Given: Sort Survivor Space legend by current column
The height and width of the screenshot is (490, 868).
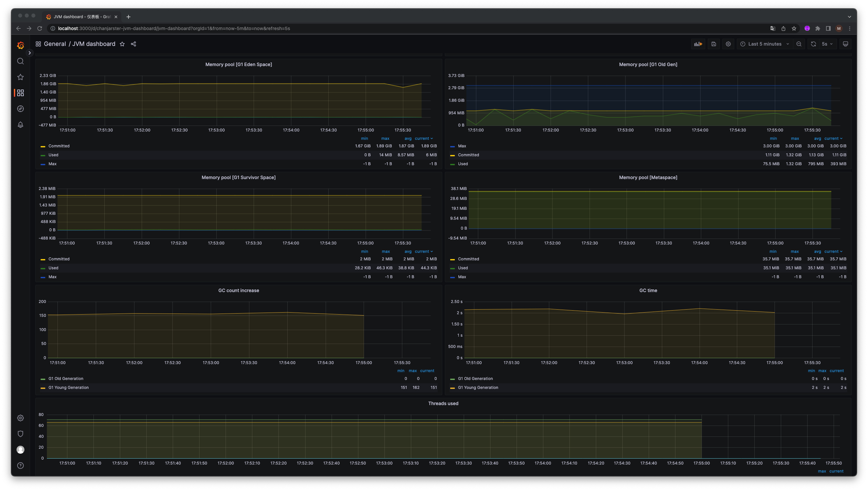Looking at the screenshot, I should coord(423,251).
